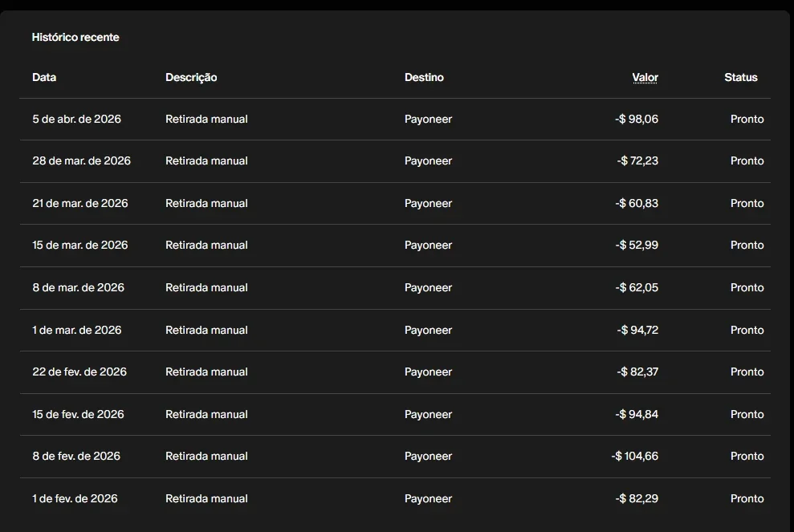The height and width of the screenshot is (532, 794).
Task: Click the -$ 62,05 value
Action: pos(637,287)
